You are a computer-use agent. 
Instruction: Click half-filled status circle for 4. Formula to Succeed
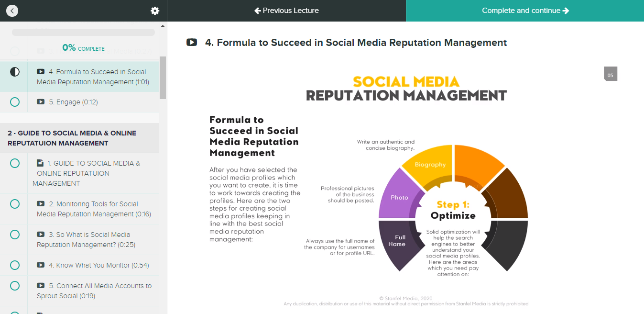click(15, 72)
